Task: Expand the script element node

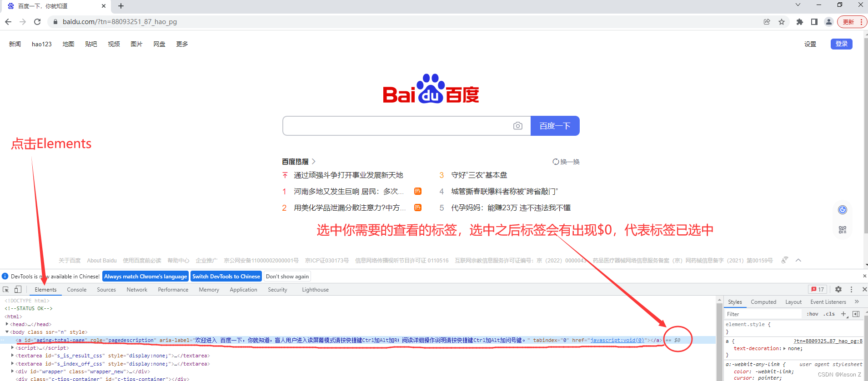Action: [x=13, y=348]
